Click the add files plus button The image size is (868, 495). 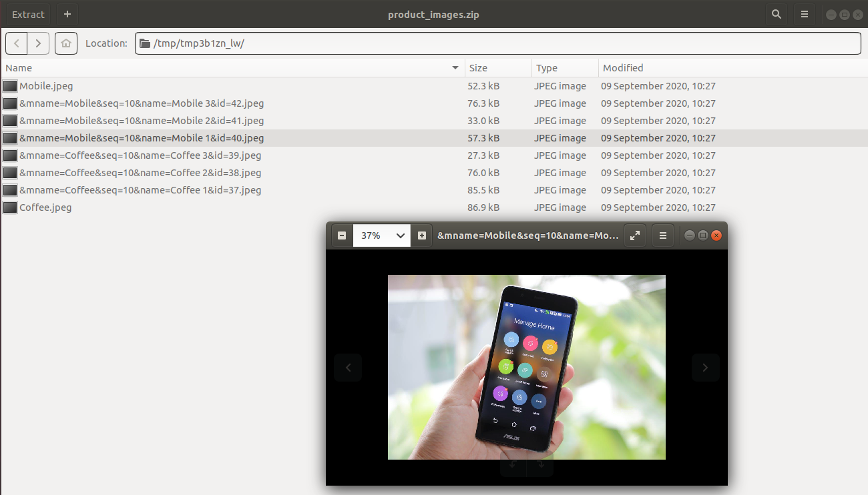point(67,14)
